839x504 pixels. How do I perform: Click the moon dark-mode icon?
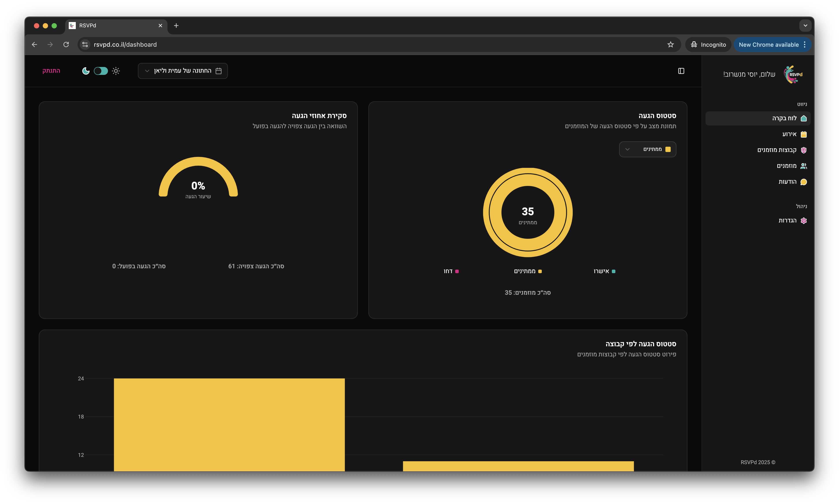(x=86, y=71)
